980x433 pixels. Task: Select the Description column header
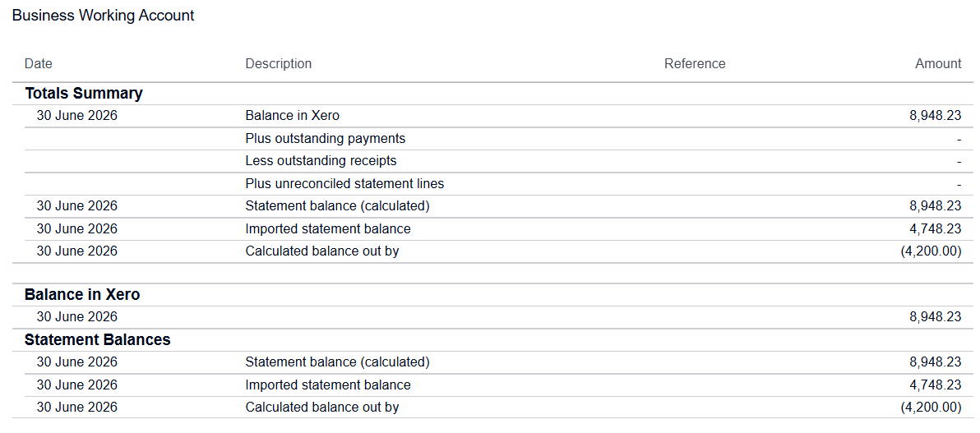tap(278, 64)
